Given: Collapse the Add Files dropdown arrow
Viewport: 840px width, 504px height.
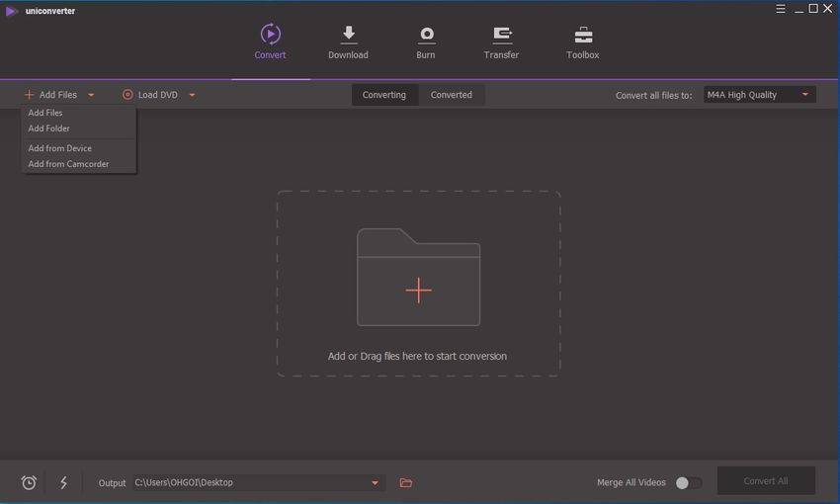Looking at the screenshot, I should [91, 95].
